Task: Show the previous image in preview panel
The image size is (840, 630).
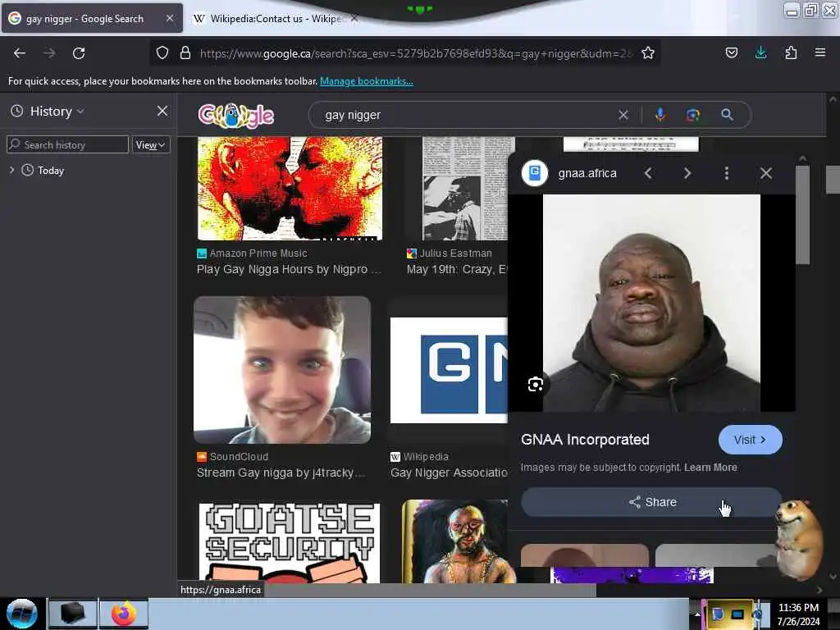Action: tap(648, 173)
